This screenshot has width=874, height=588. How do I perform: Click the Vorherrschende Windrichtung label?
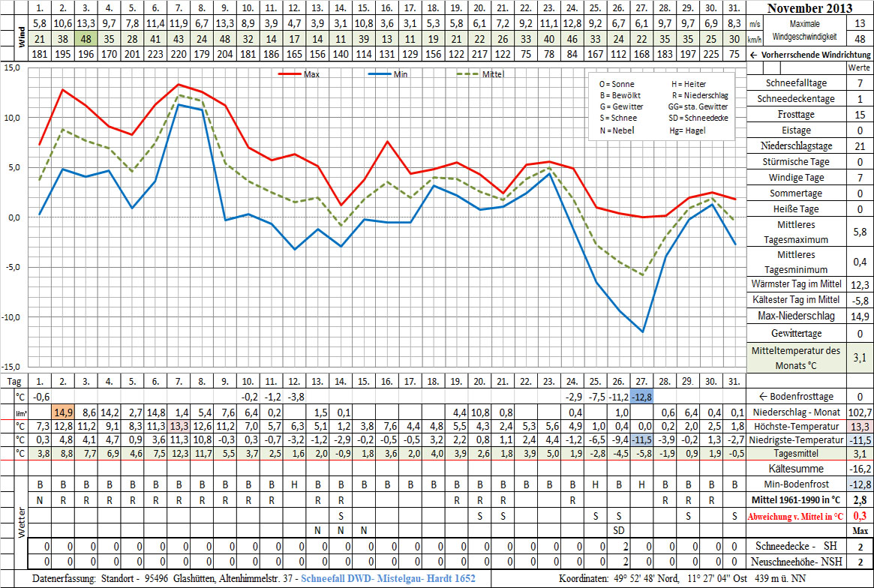tap(809, 55)
